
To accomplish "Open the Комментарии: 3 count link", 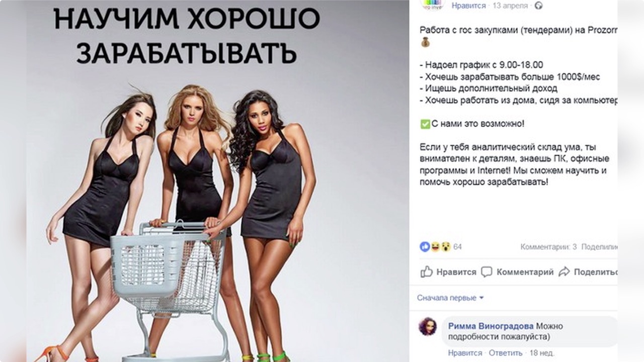I will [x=548, y=247].
